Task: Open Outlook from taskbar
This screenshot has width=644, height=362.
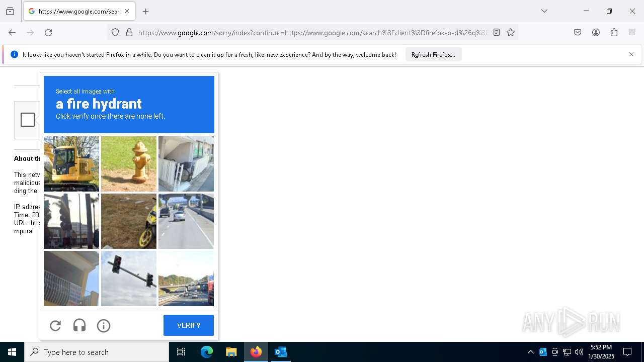Action: [x=280, y=352]
